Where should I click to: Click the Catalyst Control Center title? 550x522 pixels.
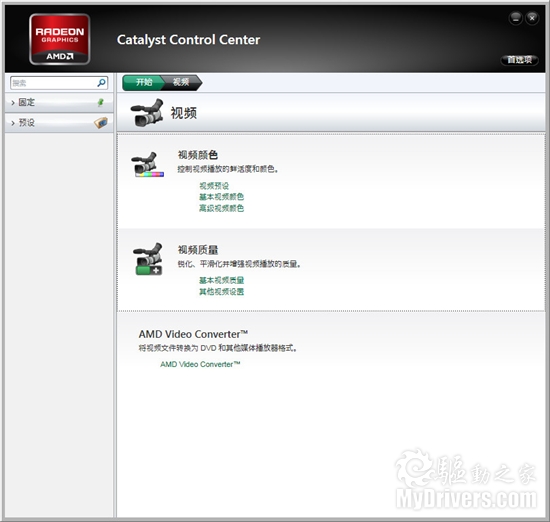(x=188, y=40)
